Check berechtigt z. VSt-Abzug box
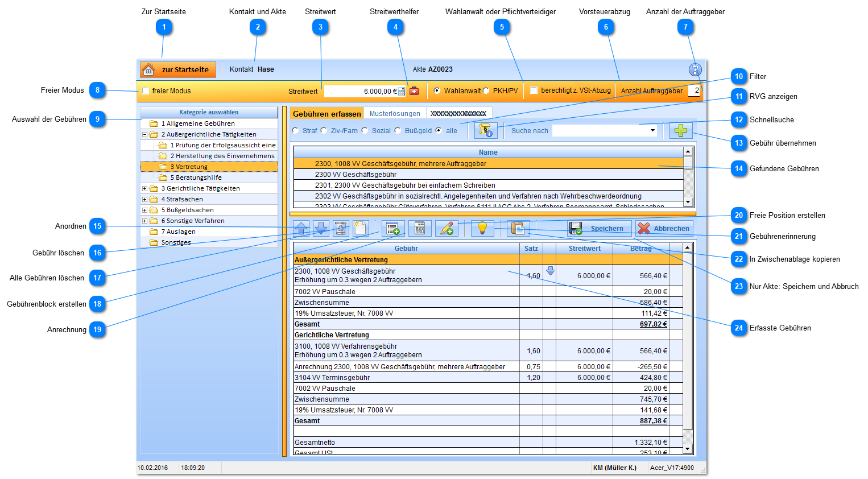 (x=534, y=90)
